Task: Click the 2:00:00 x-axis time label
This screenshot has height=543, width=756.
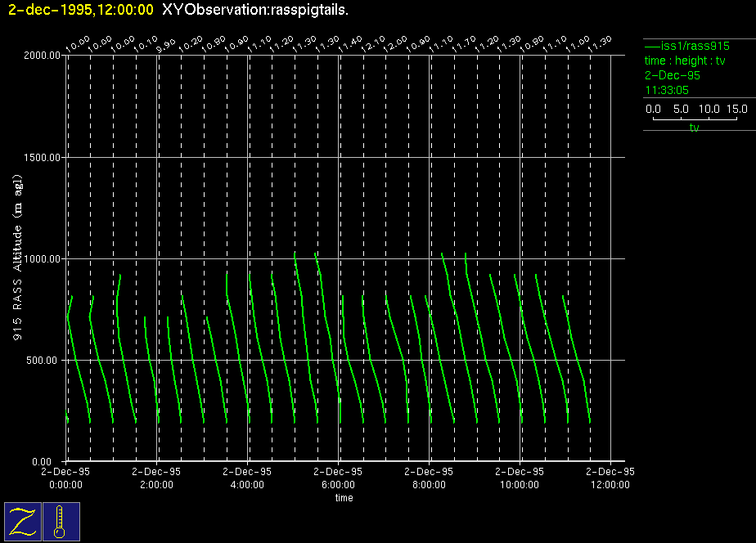Action: point(156,483)
